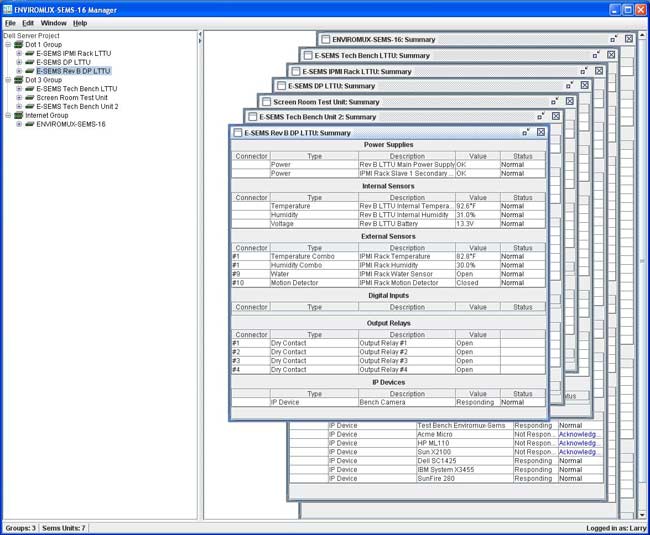Select E-SEMS Tech Bench LTTU in tree
650x535 pixels.
(77, 89)
